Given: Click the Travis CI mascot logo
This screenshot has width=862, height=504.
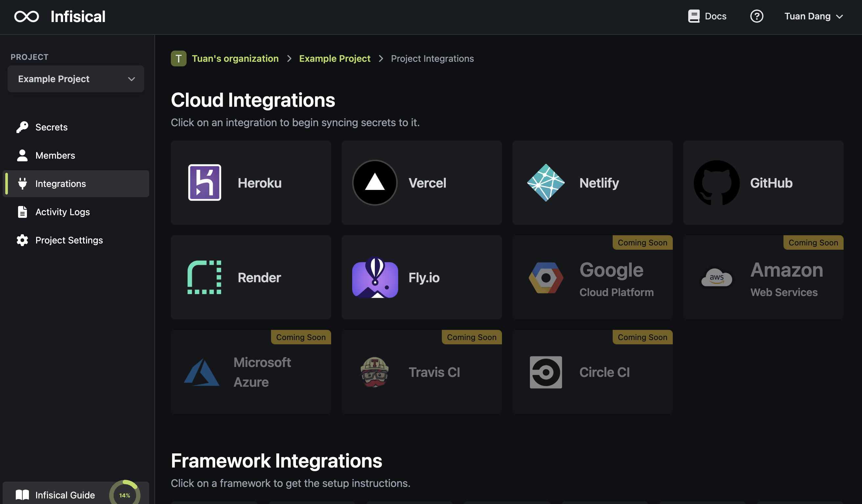Looking at the screenshot, I should pos(374,372).
